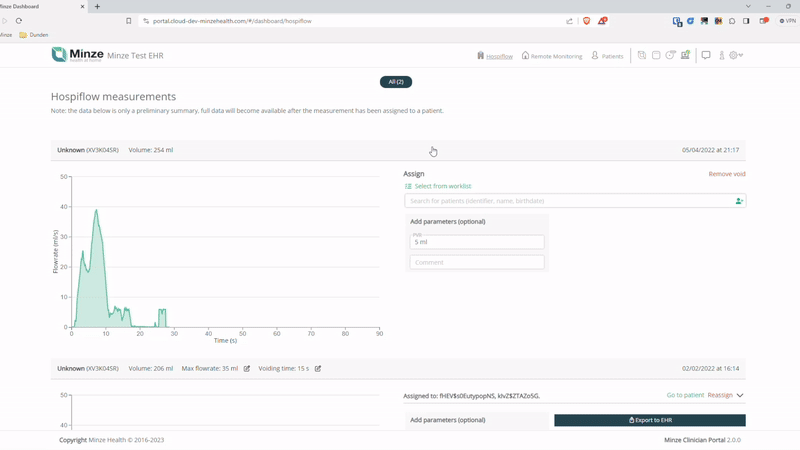Viewport: 800px width, 450px height.
Task: Click the calendar-like square icon in header
Action: [x=656, y=55]
